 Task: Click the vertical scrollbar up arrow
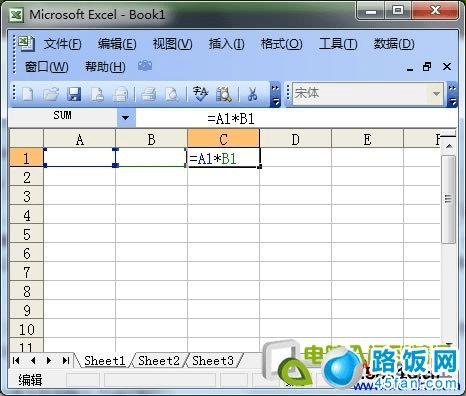(x=449, y=146)
